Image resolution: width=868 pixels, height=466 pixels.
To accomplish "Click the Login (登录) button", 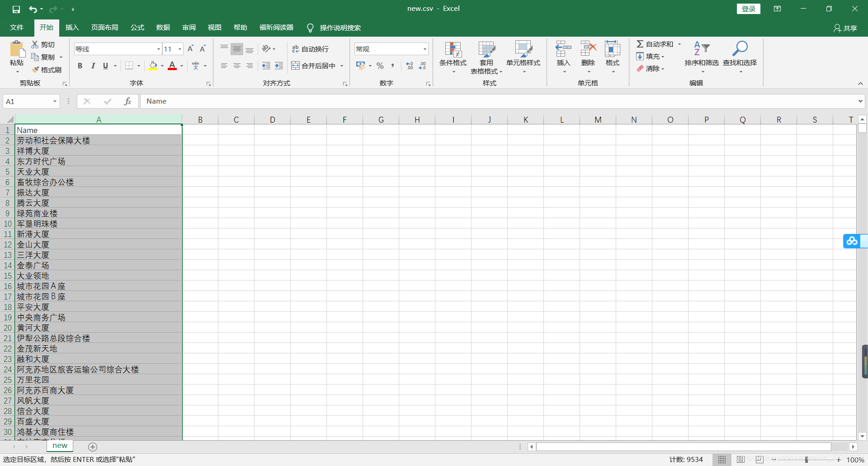I will pos(749,9).
